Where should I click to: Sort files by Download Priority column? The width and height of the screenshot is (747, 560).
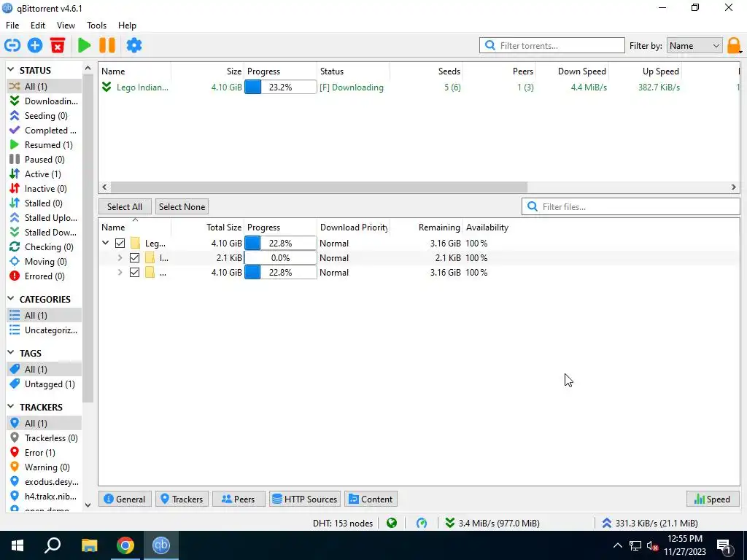(x=353, y=227)
